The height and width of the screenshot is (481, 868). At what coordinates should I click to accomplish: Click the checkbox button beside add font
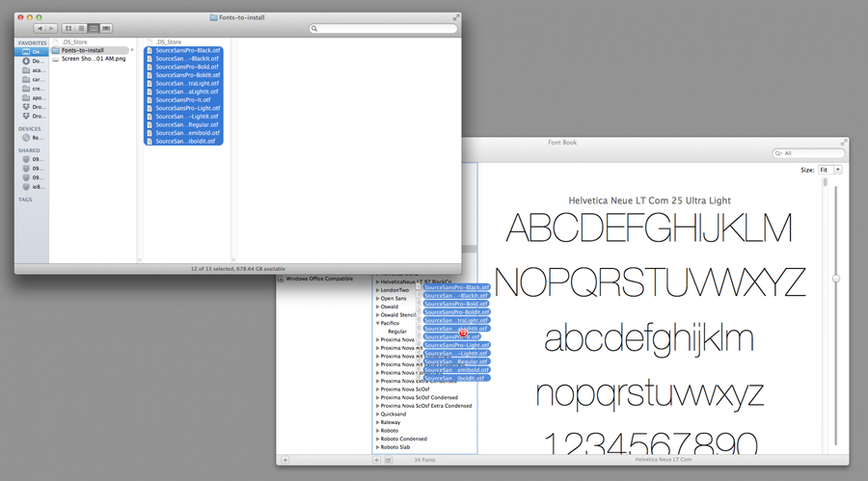tap(388, 461)
